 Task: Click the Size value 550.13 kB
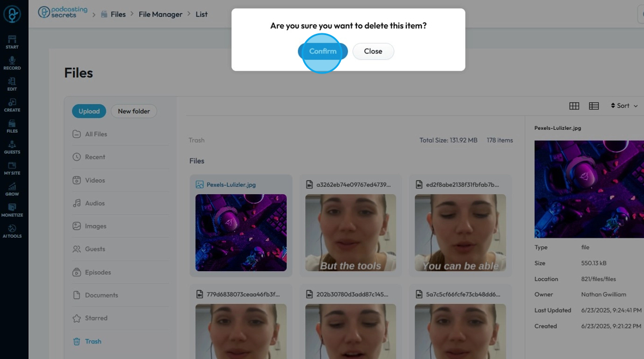click(x=593, y=264)
